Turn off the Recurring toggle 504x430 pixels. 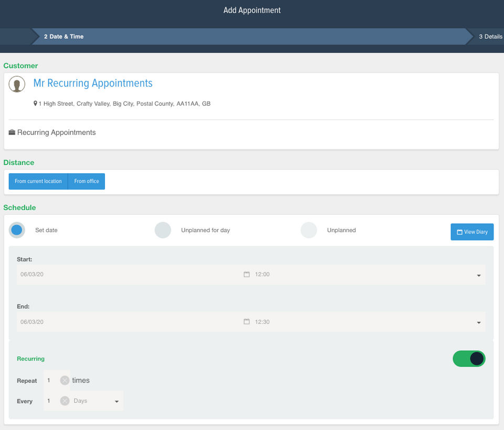[469, 359]
